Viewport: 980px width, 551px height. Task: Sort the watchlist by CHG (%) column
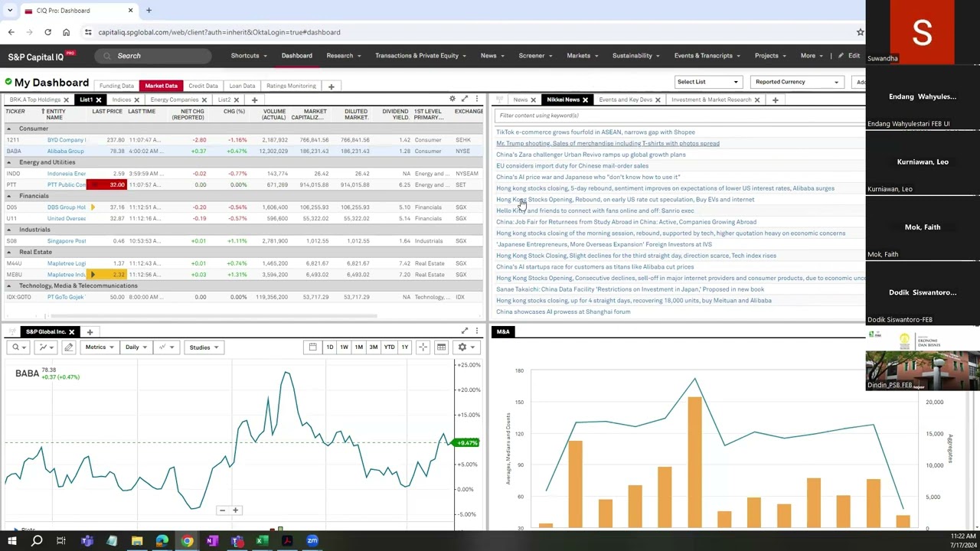tap(234, 112)
